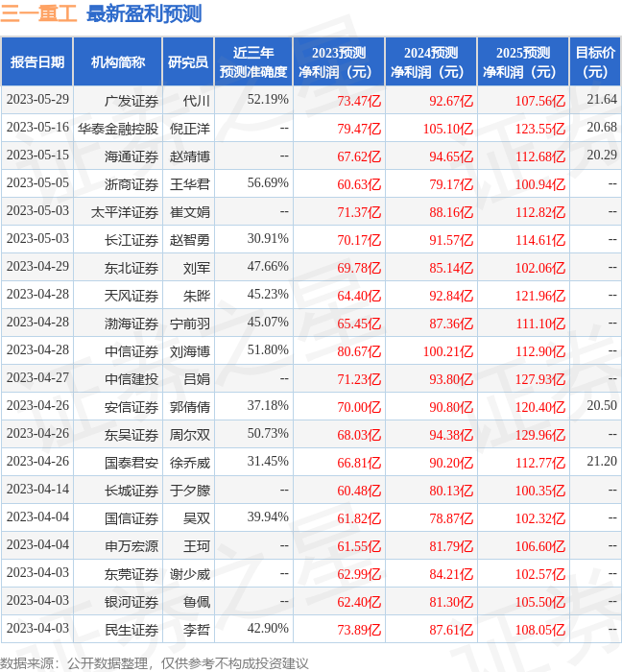Select the 最新盈利预测 title text
Image resolution: width=622 pixels, height=672 pixels.
pyautogui.click(x=144, y=13)
